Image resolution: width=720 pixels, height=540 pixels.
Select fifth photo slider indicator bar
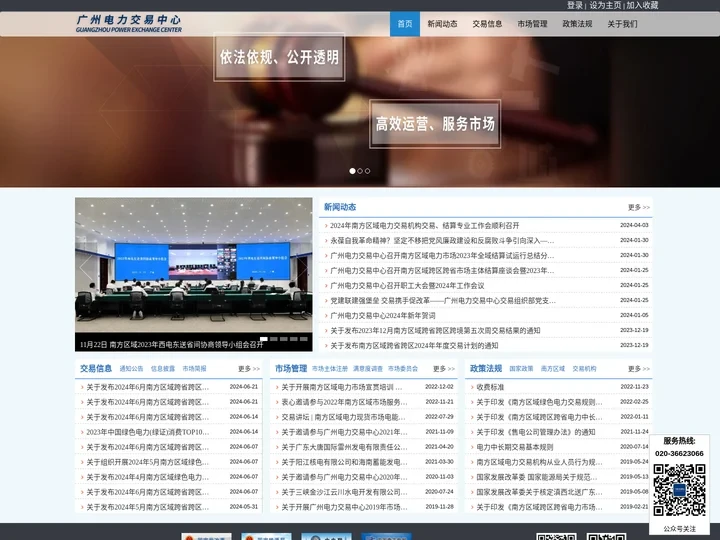304,339
